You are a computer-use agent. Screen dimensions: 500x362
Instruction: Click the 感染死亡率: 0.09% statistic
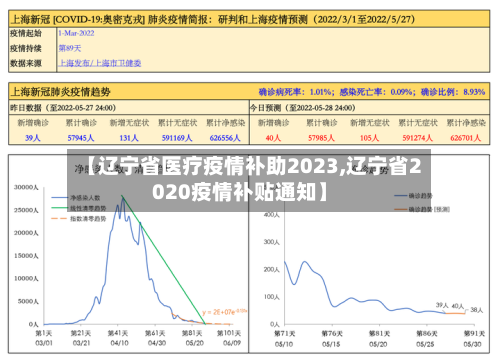click(377, 92)
